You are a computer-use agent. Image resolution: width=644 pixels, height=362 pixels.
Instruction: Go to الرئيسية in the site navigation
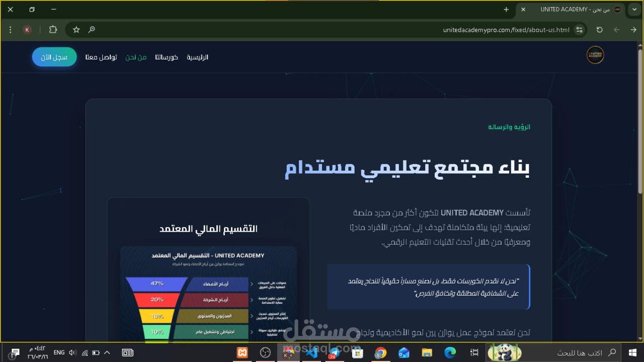pos(198,57)
